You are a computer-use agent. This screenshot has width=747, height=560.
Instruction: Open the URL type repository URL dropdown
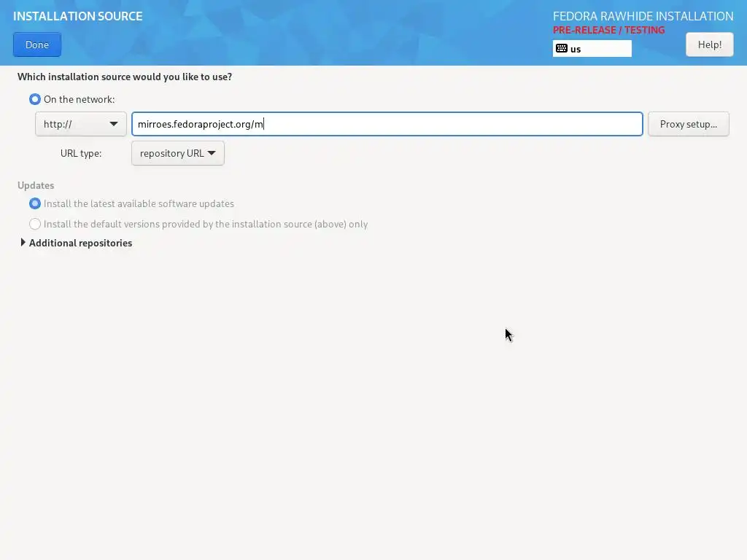point(178,153)
